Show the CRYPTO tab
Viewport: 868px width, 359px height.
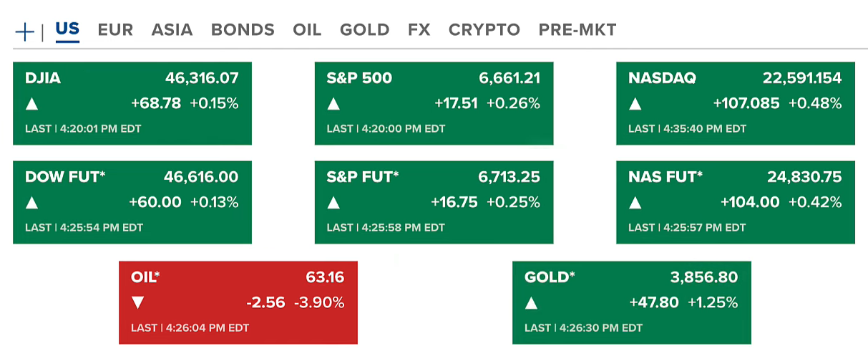(x=484, y=30)
